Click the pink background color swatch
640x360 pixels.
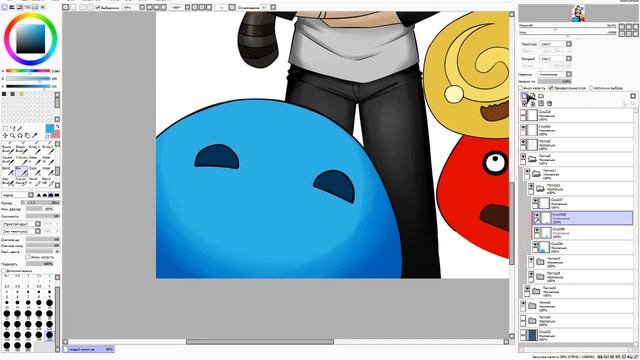[56, 134]
